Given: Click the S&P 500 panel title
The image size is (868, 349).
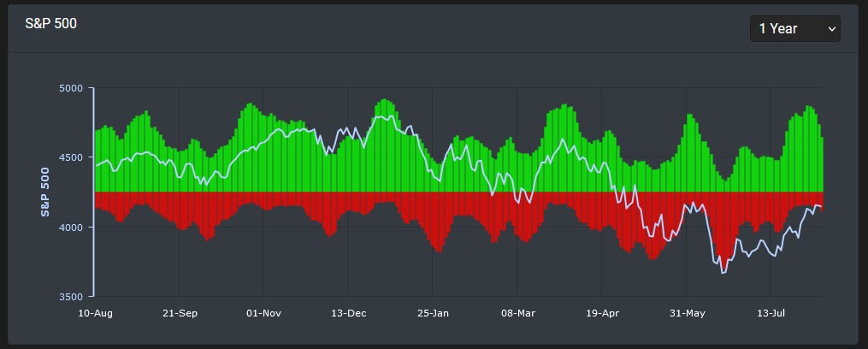Looking at the screenshot, I should 51,24.
